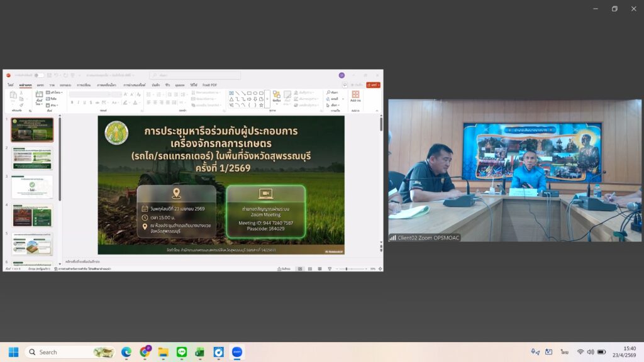644x362 pixels.
Task: Click the New Slide icon
Action: tap(39, 97)
